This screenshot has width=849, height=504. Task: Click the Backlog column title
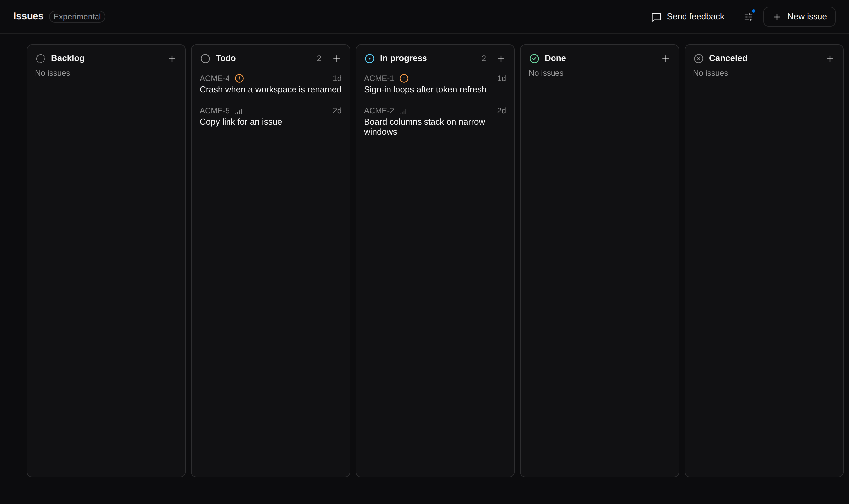tap(68, 58)
